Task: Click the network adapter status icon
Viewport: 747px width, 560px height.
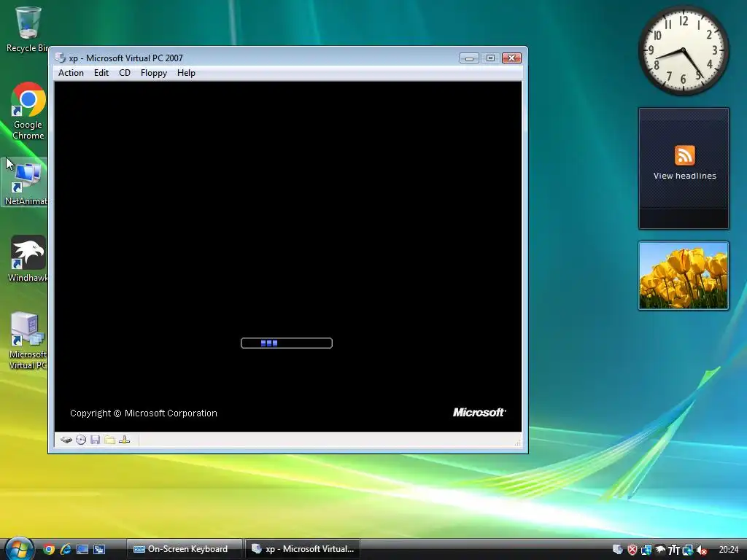Action: 124,440
